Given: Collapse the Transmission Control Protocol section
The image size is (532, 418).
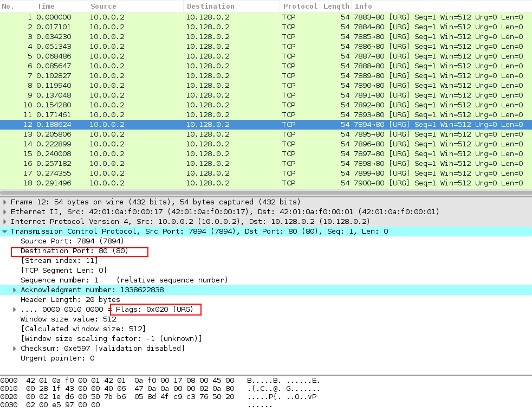Looking at the screenshot, I should pos(4,231).
